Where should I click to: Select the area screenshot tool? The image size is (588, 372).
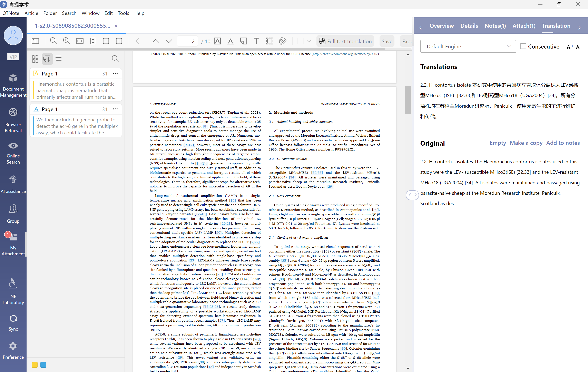[269, 41]
